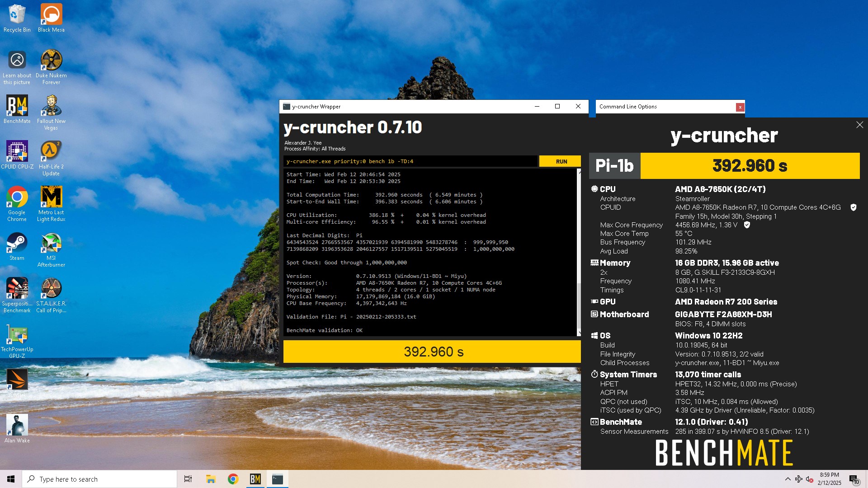This screenshot has height=488, width=868.
Task: Select the BenchMate desktop icon
Action: pyautogui.click(x=17, y=109)
